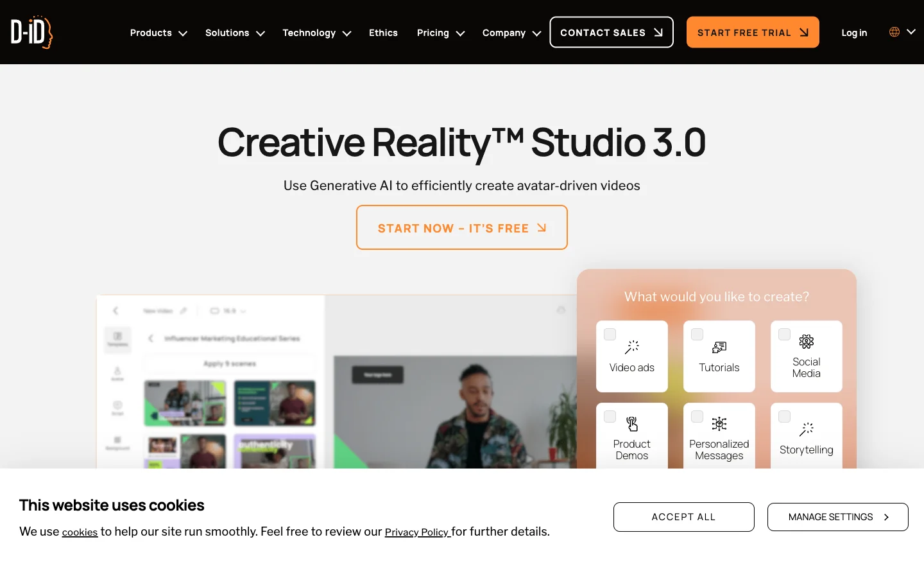
Task: Open the Solutions menu
Action: tap(227, 33)
